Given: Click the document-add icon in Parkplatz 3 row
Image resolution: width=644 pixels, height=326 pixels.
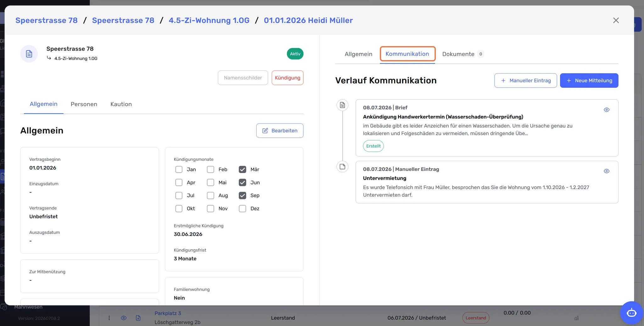Looking at the screenshot, I should point(138,318).
